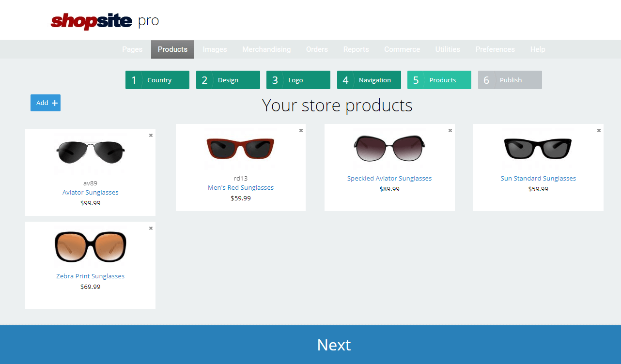The width and height of the screenshot is (621, 364).
Task: Go to the Orders menu
Action: [x=317, y=49]
